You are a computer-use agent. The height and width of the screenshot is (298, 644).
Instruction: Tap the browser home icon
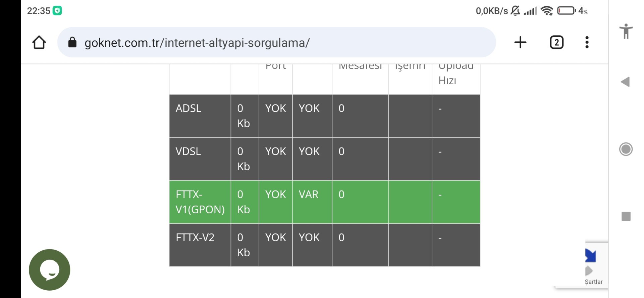click(39, 43)
